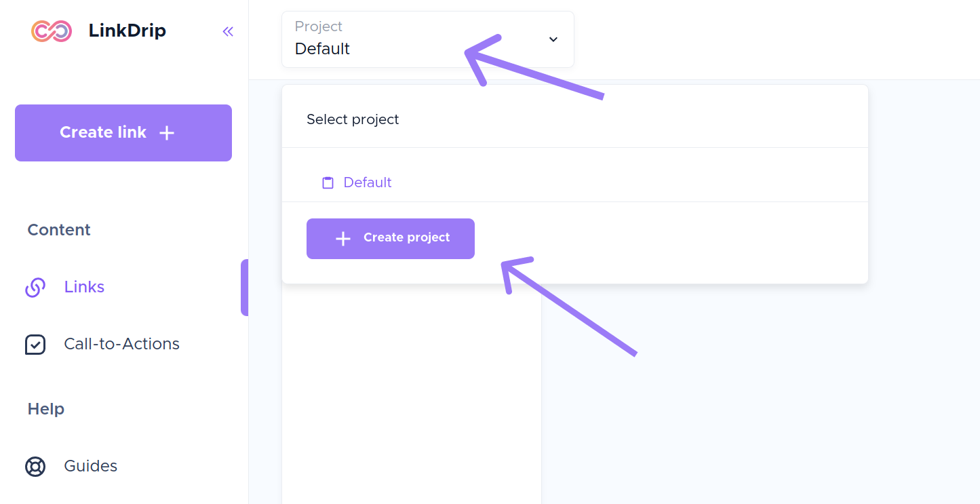
Task: Click the clipboard icon beside Default project
Action: 328,182
